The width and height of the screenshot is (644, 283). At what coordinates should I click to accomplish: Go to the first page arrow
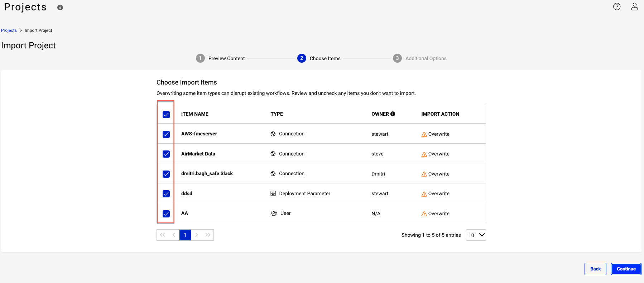pyautogui.click(x=162, y=235)
